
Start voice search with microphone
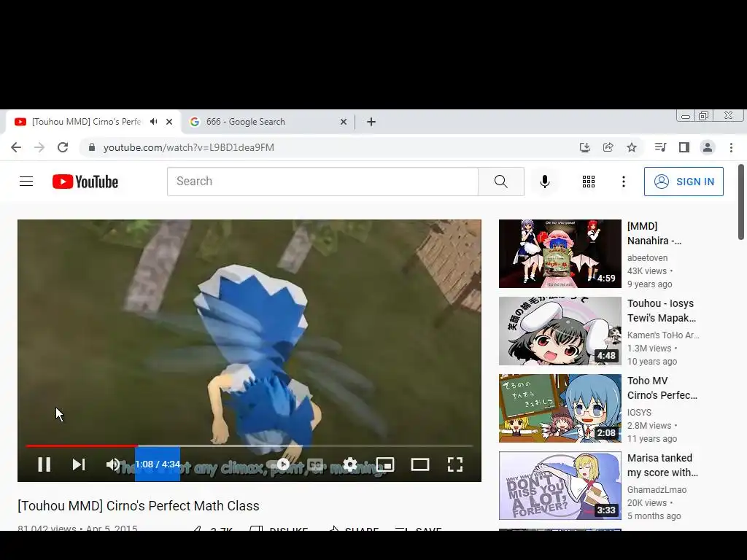coord(545,182)
